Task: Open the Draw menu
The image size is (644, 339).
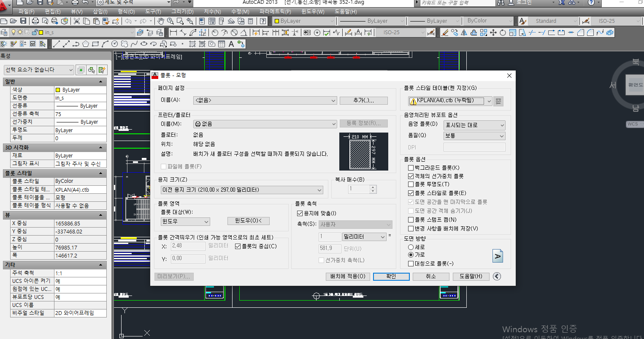Action: point(182,11)
